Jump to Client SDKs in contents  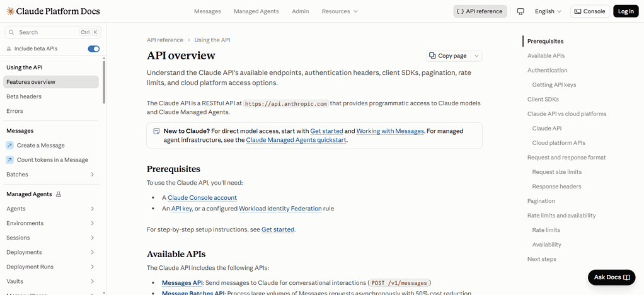coord(543,100)
